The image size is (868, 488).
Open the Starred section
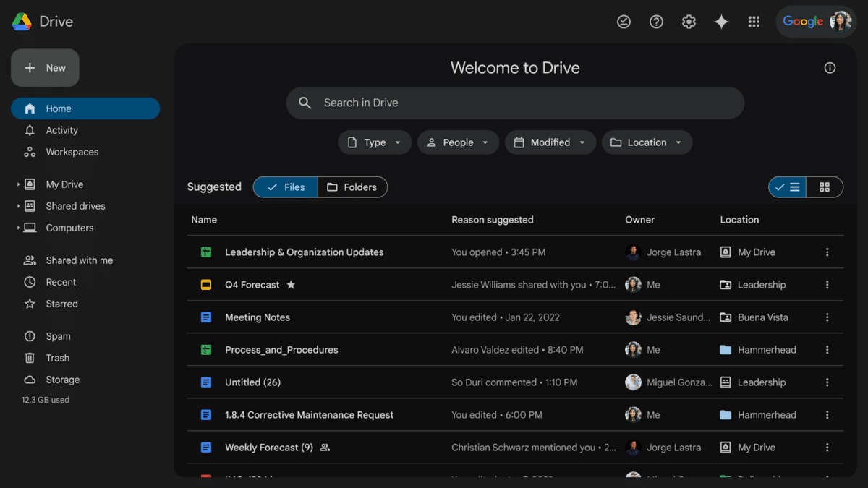61,304
